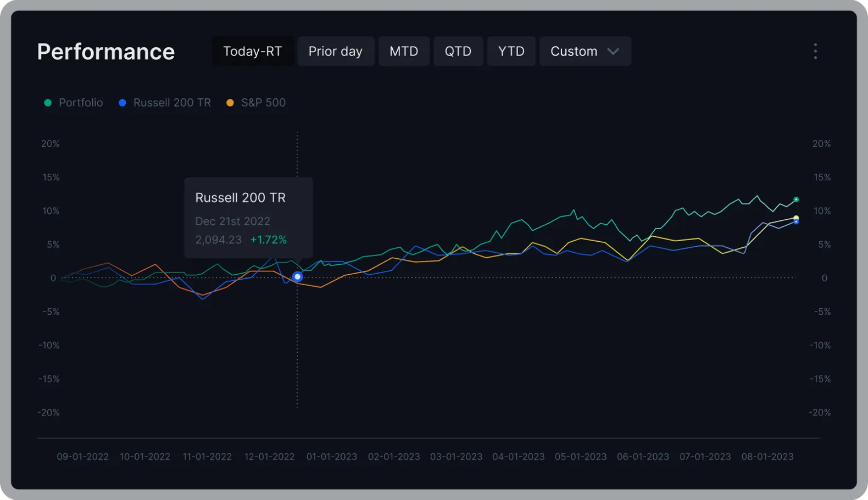Screen dimensions: 868x500
Task: Expand the Custom range dropdown
Action: (x=585, y=51)
